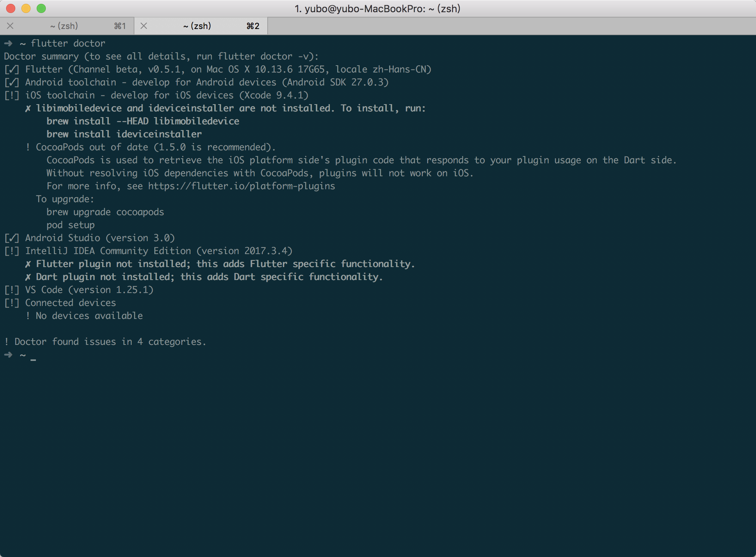The image size is (756, 557).
Task: Click 'Doctor found issues in 4 categories' line
Action: (105, 342)
